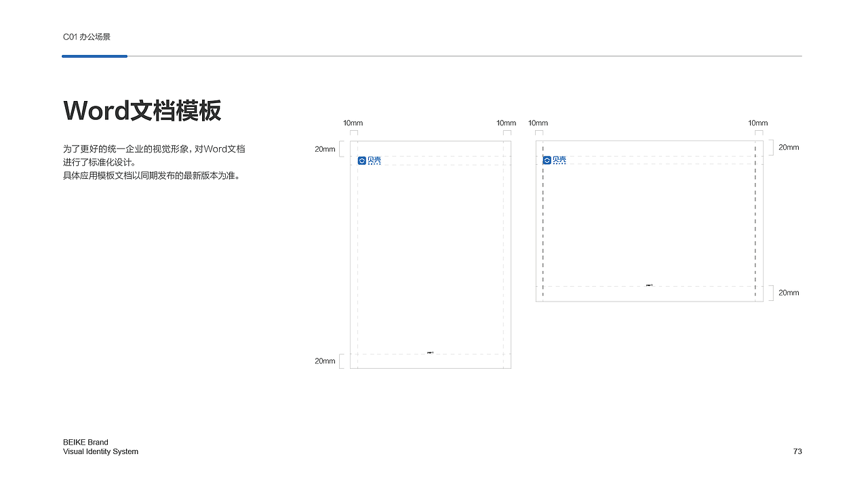Click the page number mark in the portrait template's footer

[430, 352]
